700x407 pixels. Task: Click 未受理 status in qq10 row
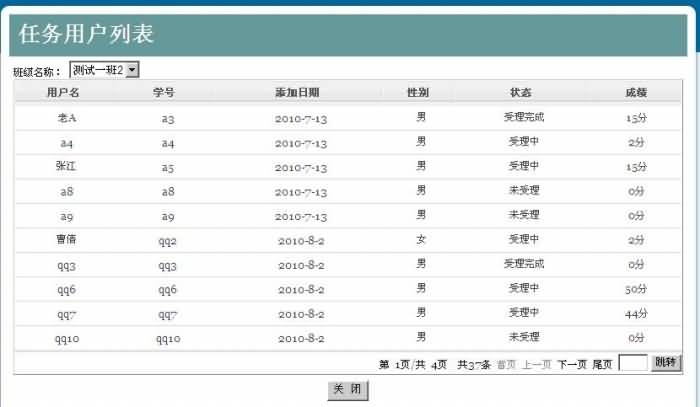tap(523, 338)
